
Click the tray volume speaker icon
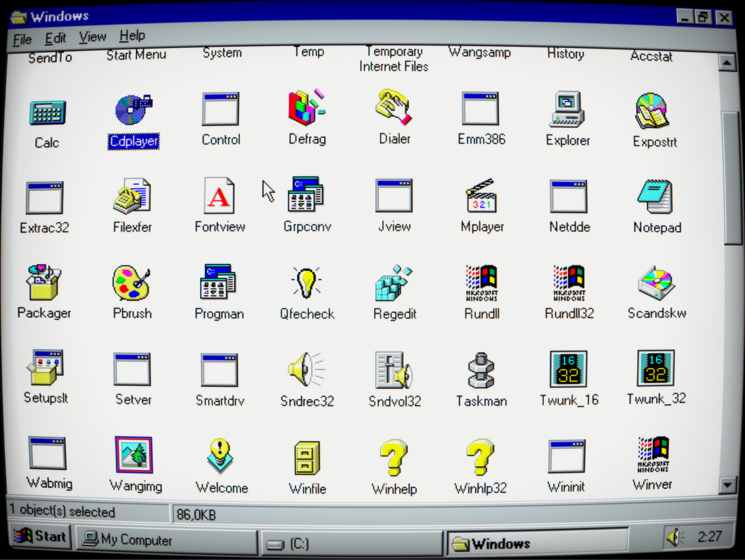[674, 537]
